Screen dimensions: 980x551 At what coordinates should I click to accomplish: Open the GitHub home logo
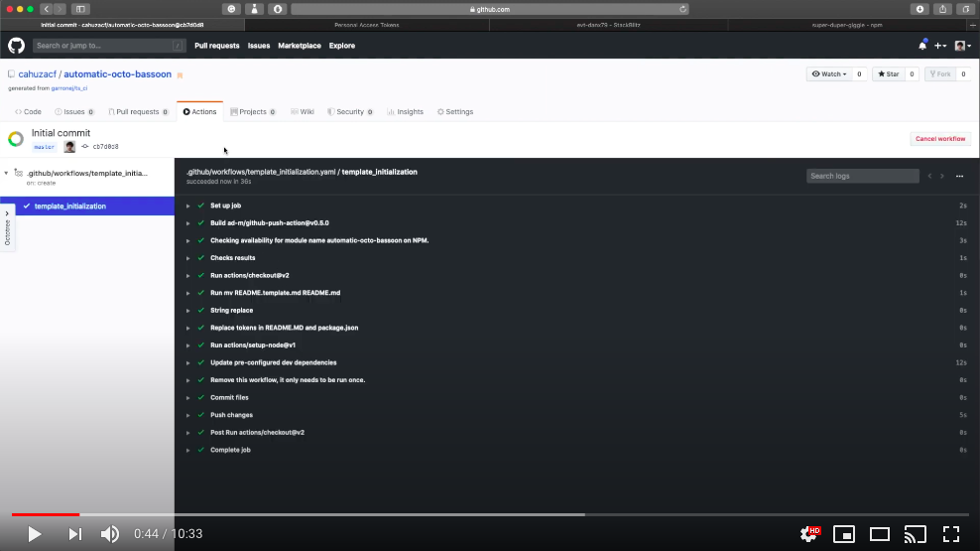(x=16, y=46)
